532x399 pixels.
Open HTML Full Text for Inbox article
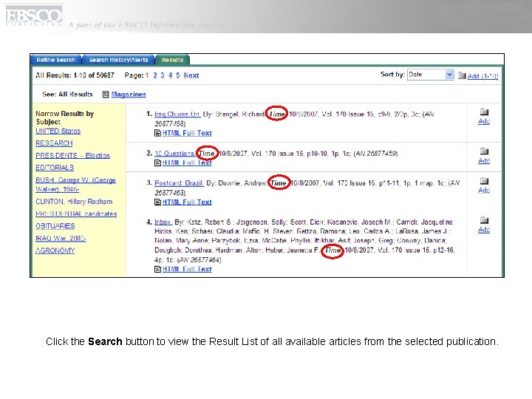[187, 269]
